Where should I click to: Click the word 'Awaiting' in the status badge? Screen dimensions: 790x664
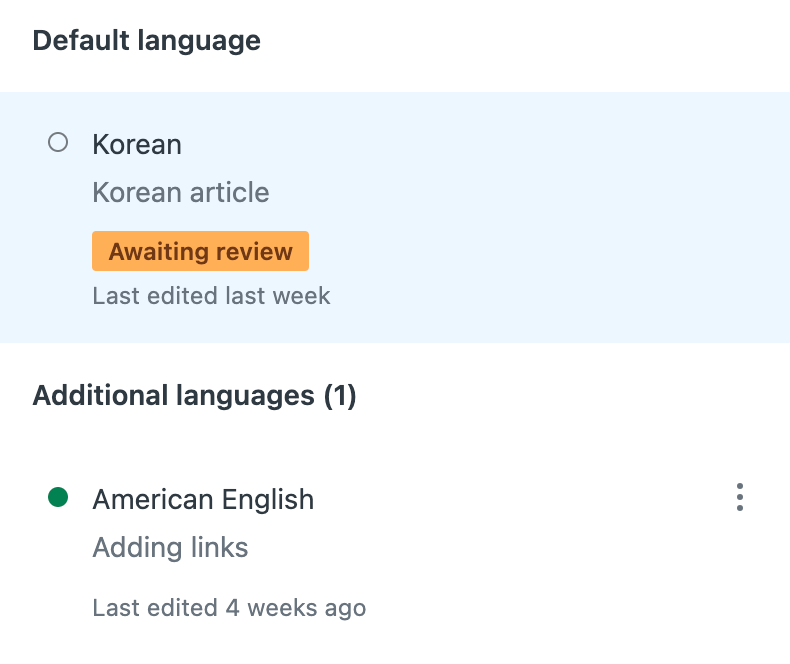pyautogui.click(x=153, y=252)
